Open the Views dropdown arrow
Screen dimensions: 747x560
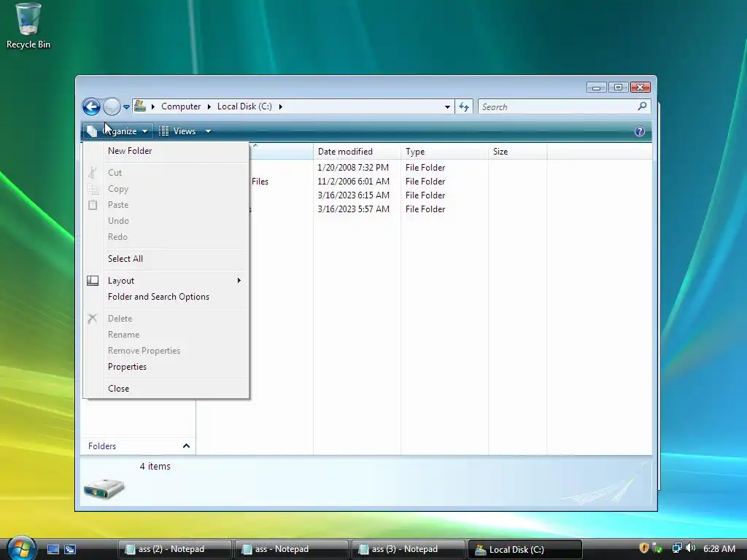[208, 131]
